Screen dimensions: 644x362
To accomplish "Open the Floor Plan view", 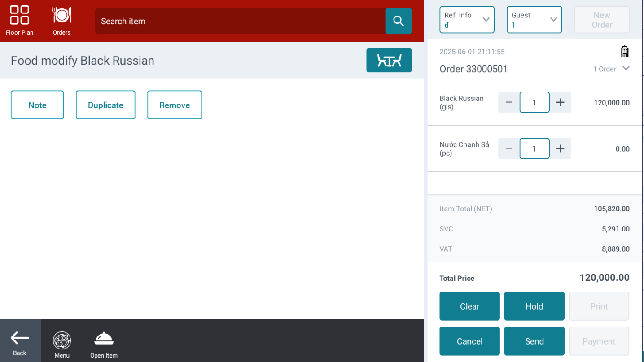I will click(x=20, y=21).
